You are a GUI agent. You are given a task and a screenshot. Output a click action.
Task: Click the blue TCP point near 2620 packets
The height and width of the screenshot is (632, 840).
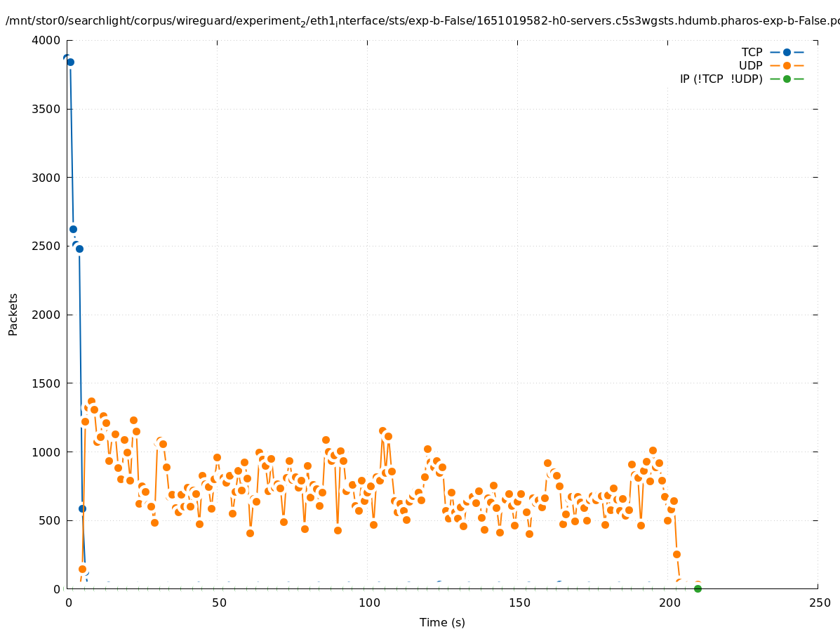(x=73, y=229)
